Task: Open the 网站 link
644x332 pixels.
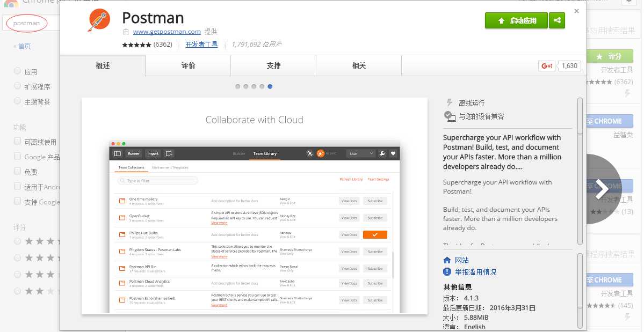Action: tap(461, 260)
